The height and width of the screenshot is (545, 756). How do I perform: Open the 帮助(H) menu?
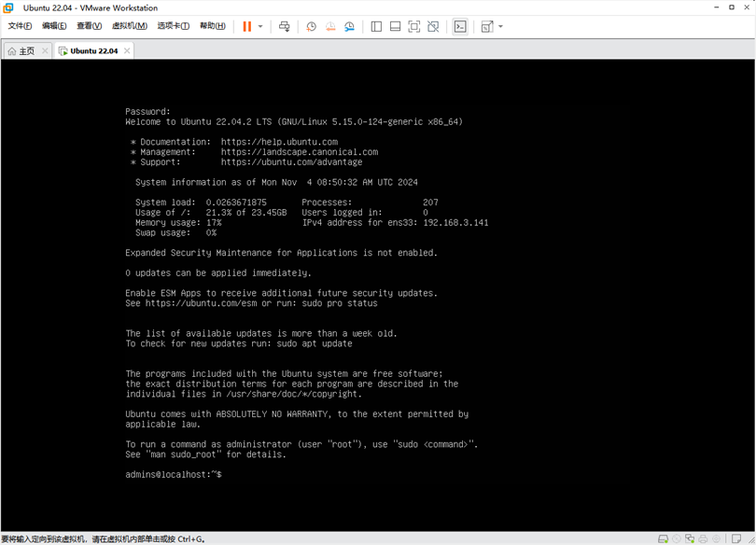213,26
